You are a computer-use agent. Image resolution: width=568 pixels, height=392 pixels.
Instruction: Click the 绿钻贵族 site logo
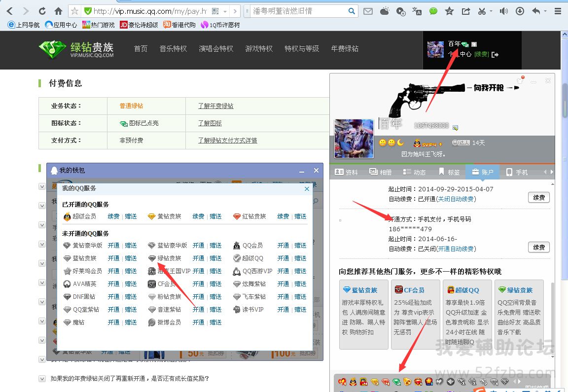pos(76,49)
